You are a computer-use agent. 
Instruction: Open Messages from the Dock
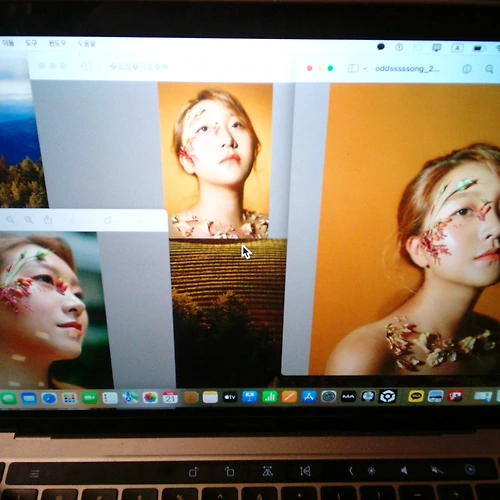pyautogui.click(x=9, y=398)
